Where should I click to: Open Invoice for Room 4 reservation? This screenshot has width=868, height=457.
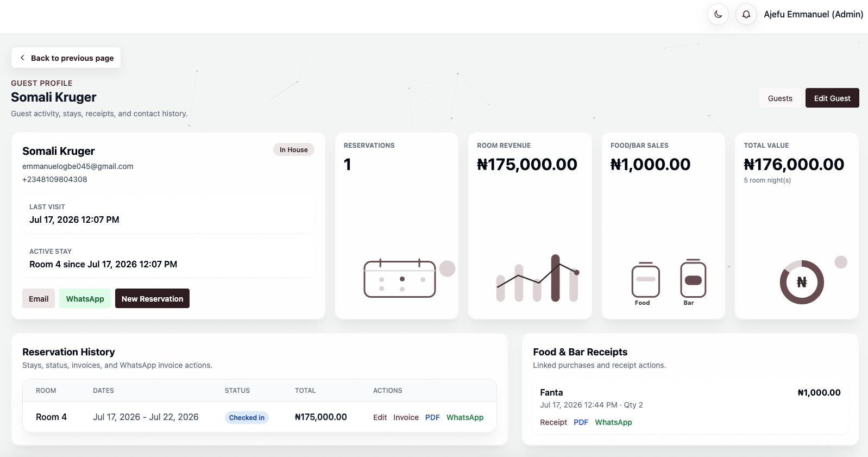pyautogui.click(x=406, y=417)
